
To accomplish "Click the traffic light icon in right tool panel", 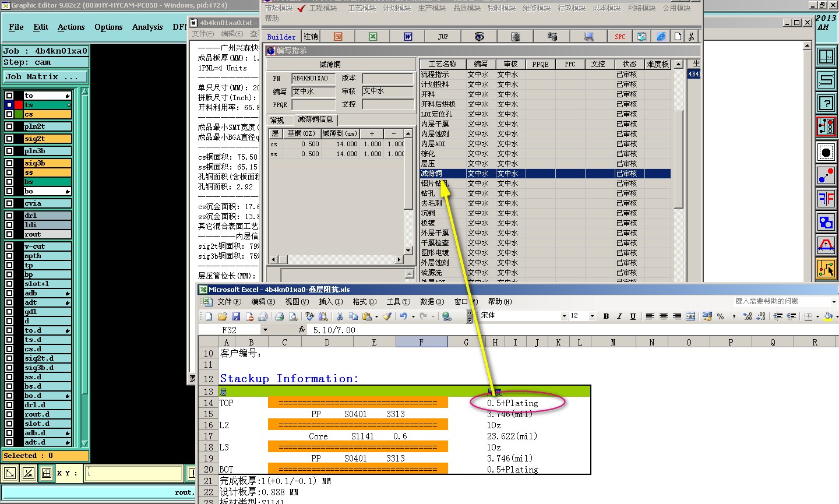I will [826, 126].
